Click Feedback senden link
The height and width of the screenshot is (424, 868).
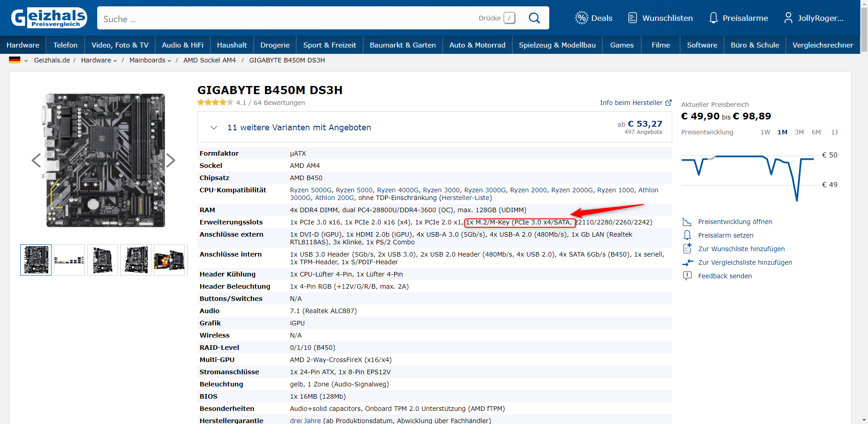coord(725,276)
